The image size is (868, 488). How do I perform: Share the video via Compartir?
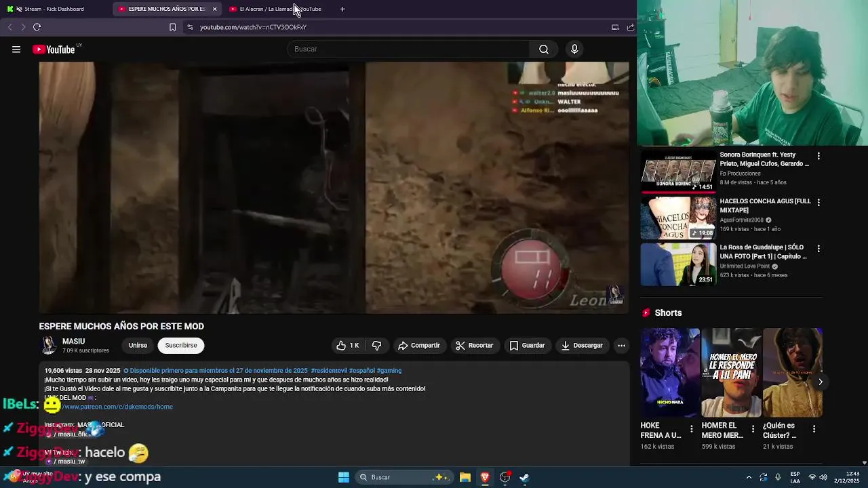point(419,346)
